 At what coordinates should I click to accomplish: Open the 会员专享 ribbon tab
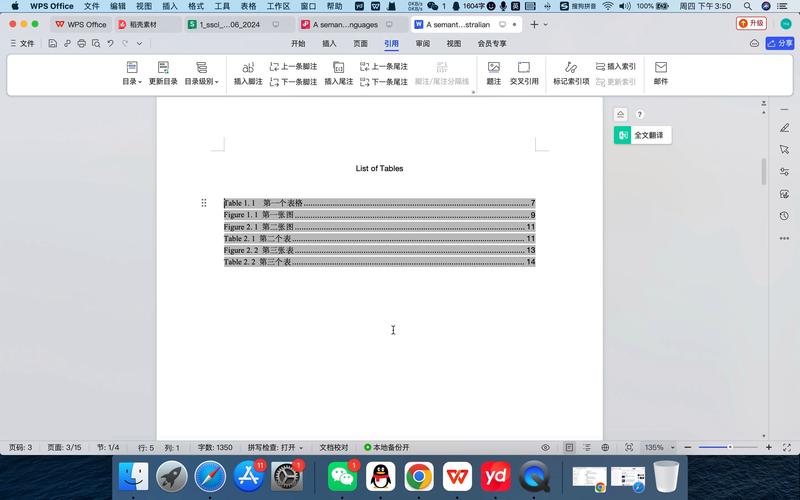(x=492, y=43)
